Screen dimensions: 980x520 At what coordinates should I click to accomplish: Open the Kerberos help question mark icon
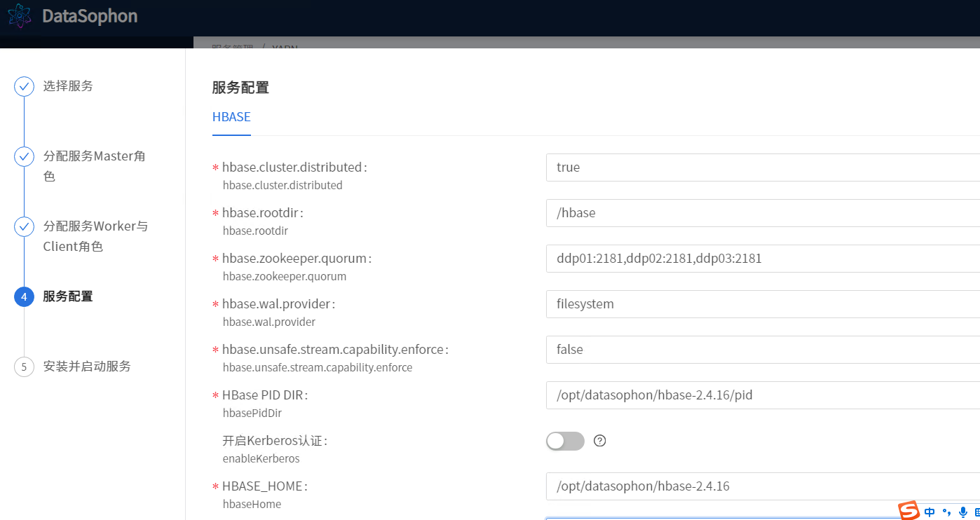(599, 441)
